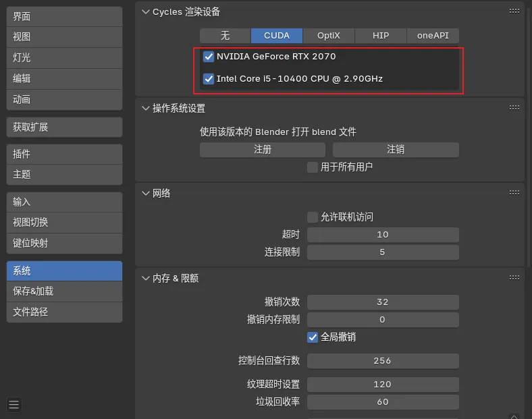The width and height of the screenshot is (532, 419).
Task: Open the hamburger menu at bottom left
Action: pos(14,405)
